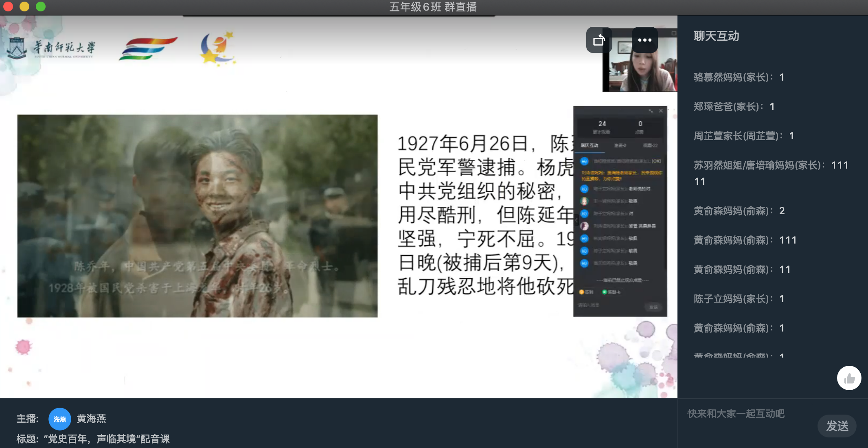This screenshot has width=868, height=448.
Task: Click the thumbs-up like button
Action: click(849, 378)
